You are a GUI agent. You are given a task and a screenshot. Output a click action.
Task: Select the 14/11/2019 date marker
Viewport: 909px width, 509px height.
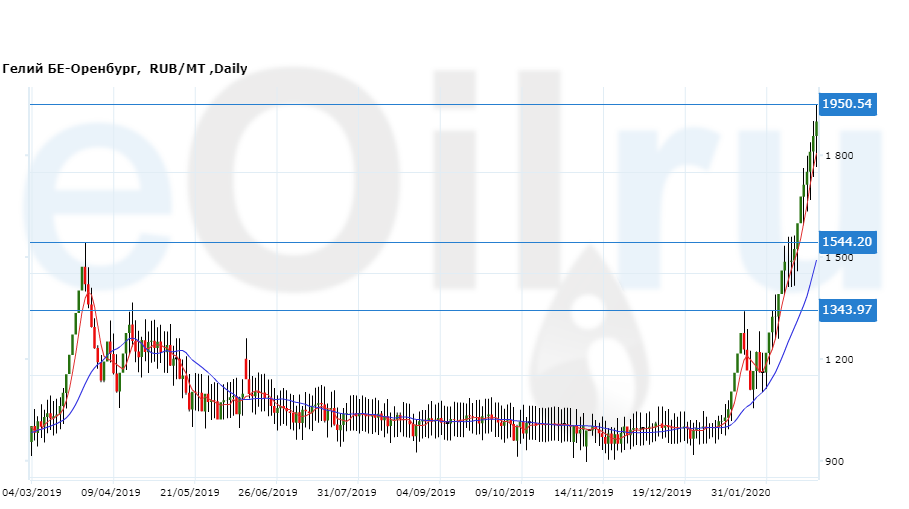[x=584, y=493]
